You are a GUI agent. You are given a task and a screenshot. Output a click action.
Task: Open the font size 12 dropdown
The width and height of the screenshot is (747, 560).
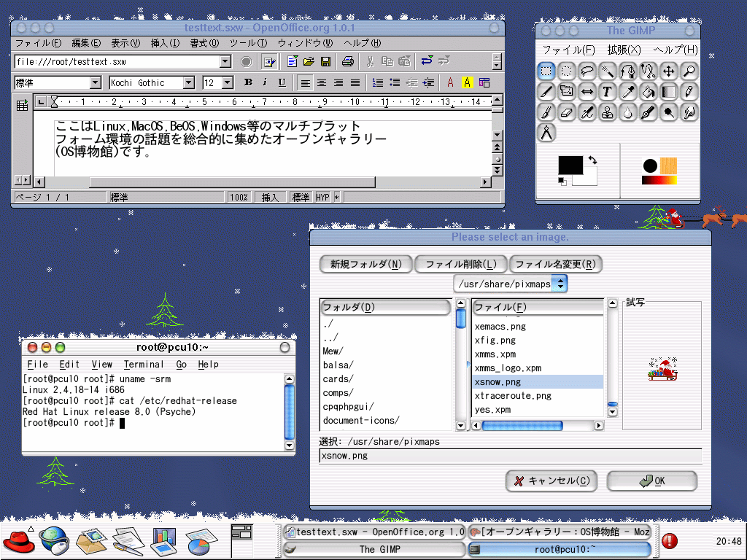228,83
